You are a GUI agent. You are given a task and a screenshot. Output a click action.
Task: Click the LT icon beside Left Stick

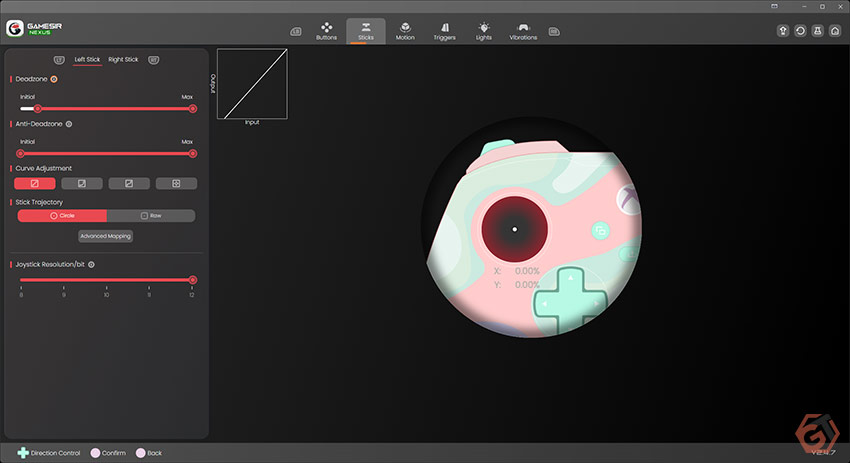coord(59,60)
